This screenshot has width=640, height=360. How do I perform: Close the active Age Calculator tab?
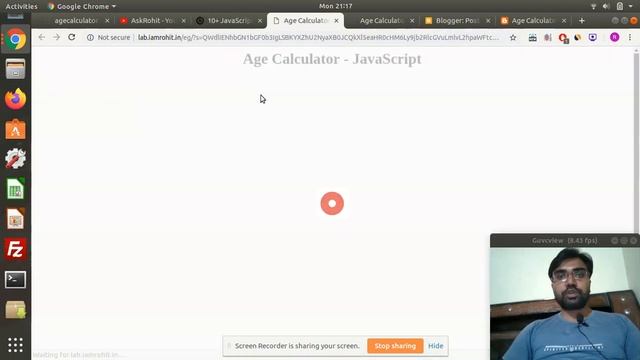336,20
